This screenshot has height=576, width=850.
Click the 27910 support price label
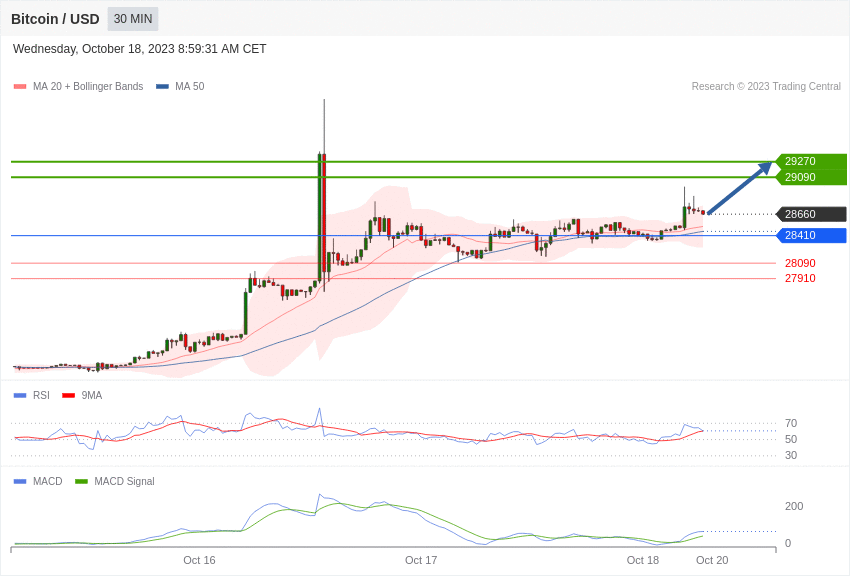click(800, 278)
